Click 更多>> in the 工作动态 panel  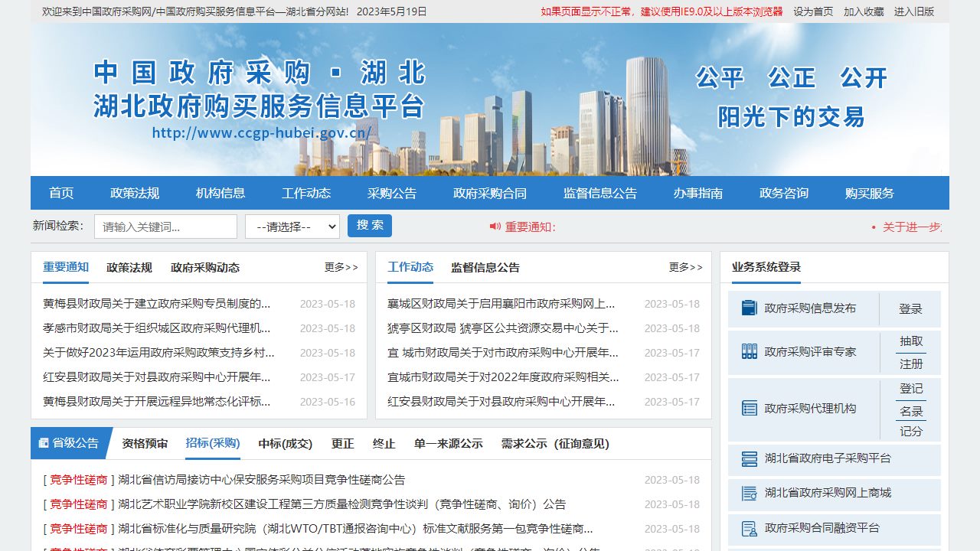pos(684,267)
